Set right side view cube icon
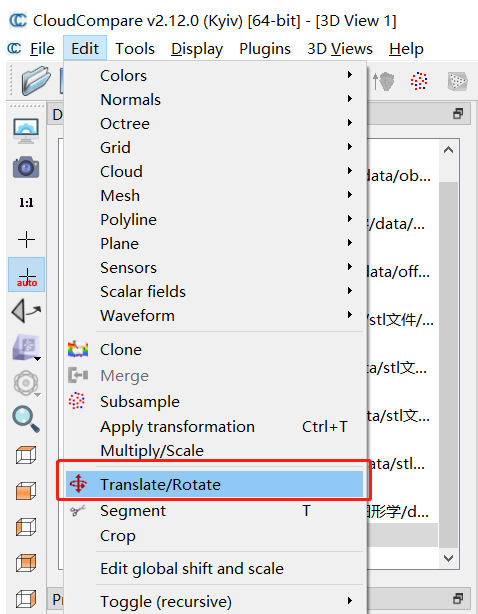Viewport: 478px width, 614px height. click(26, 599)
